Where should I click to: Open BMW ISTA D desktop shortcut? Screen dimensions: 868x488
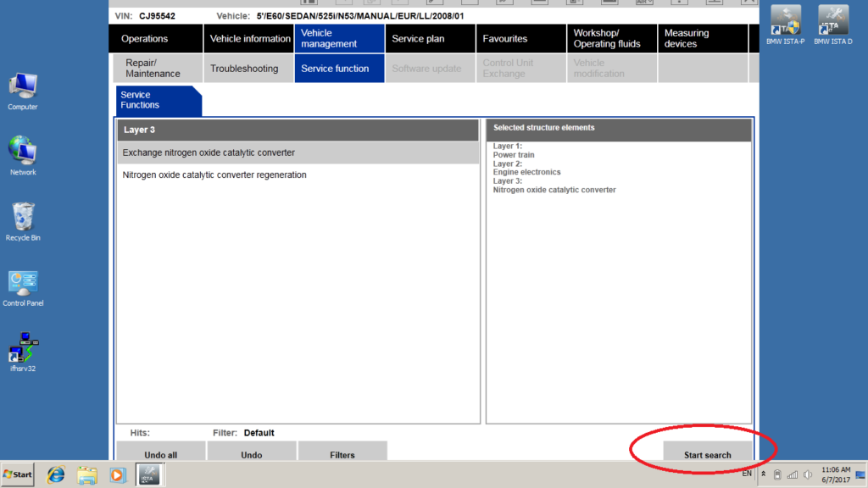click(832, 25)
